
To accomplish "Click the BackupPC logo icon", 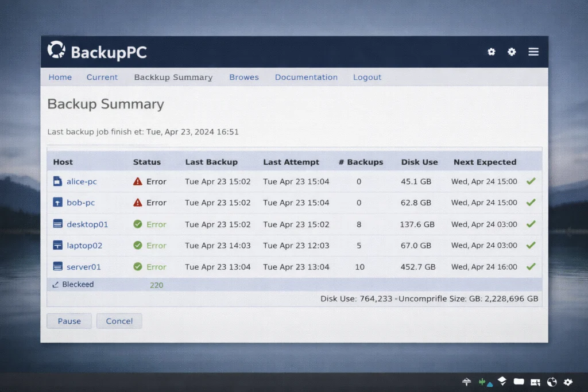I will 56,51.
